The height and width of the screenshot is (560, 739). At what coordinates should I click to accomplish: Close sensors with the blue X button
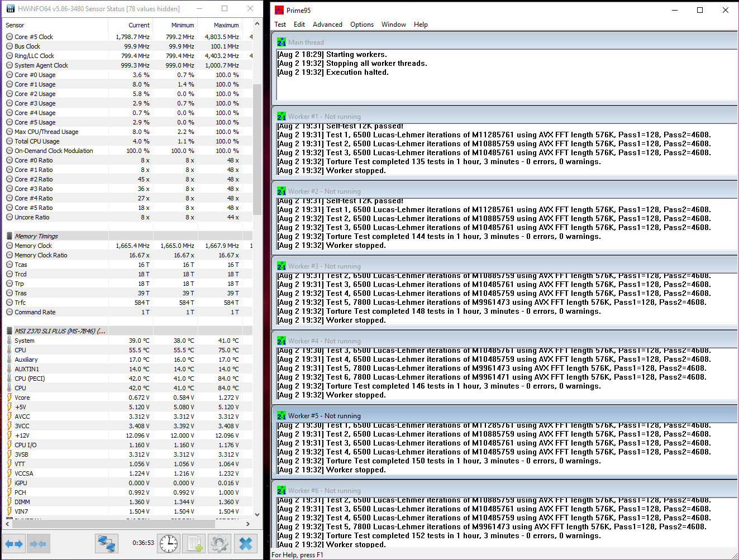pyautogui.click(x=246, y=543)
